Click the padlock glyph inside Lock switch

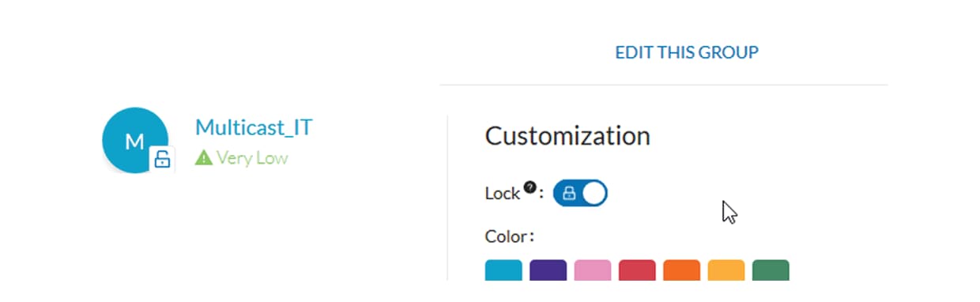[x=568, y=193]
